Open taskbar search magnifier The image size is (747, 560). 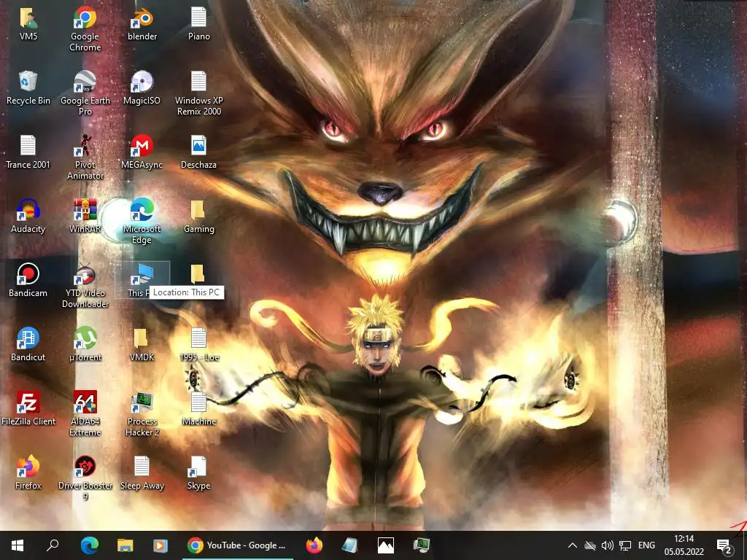pos(53,545)
